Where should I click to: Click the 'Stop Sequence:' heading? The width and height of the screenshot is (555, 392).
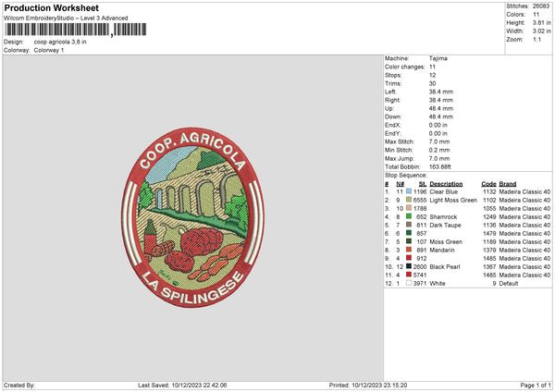click(x=406, y=175)
